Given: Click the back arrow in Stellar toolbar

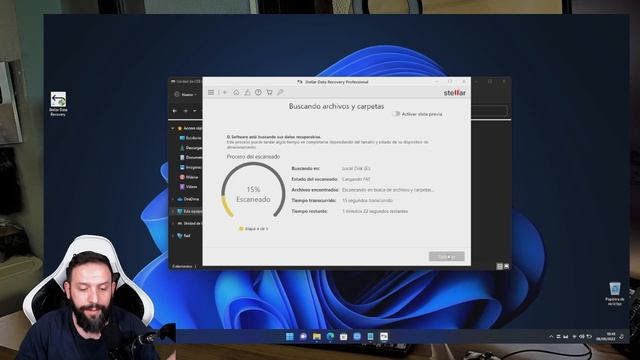Looking at the screenshot, I should click(x=224, y=93).
